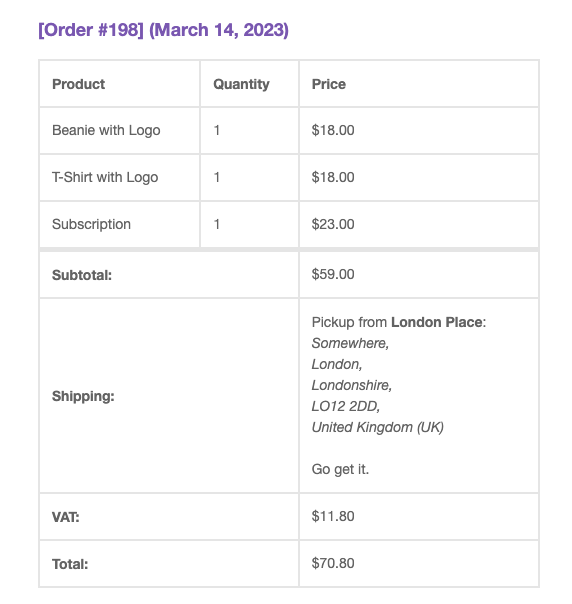Click the T-Shirt with Logo $18.00 price
This screenshot has height=604, width=572.
click(333, 177)
